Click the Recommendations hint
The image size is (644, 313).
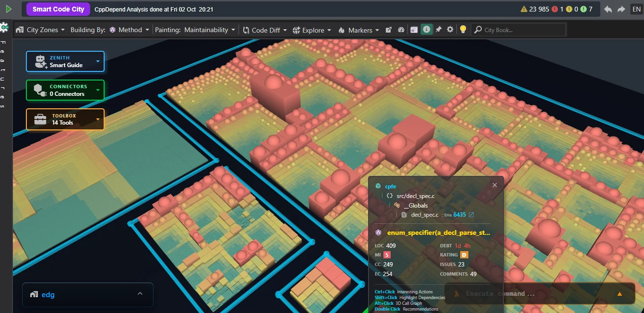point(420,309)
